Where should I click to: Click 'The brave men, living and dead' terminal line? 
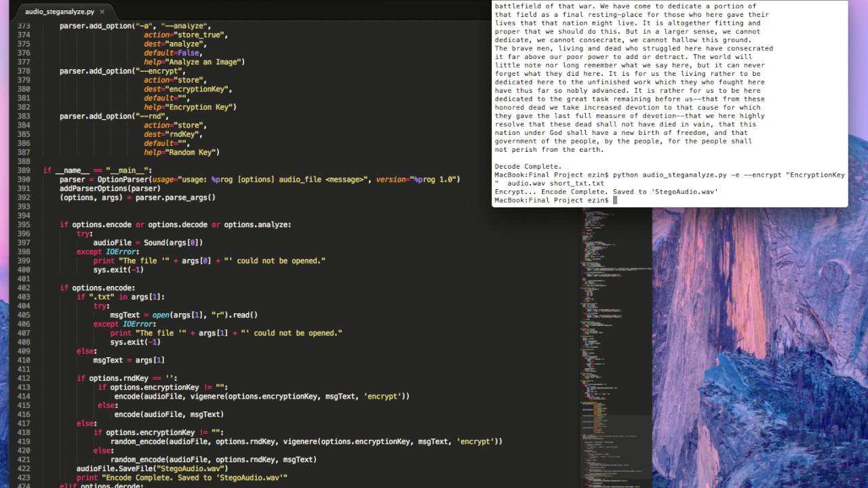(633, 48)
